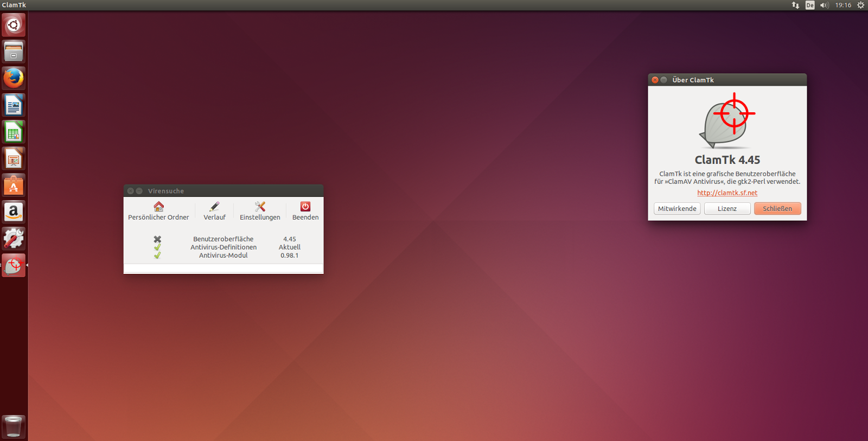This screenshot has width=868, height=441.
Task: Click the engine version 0.98.1
Action: coord(289,255)
